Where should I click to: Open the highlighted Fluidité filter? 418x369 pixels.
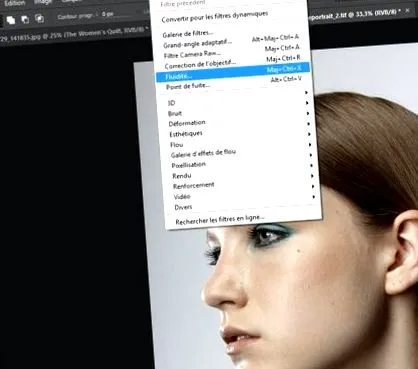coord(233,73)
